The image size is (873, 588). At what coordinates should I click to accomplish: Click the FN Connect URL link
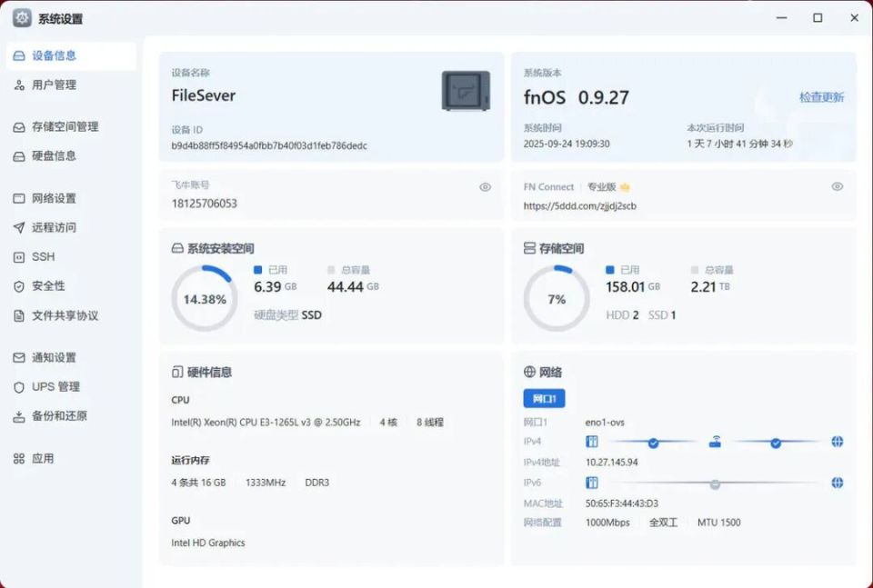click(579, 206)
